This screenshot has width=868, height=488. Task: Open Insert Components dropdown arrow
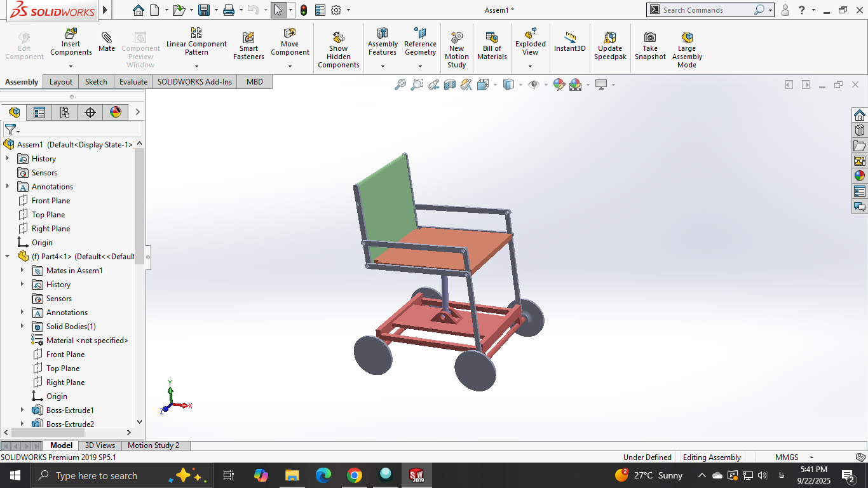click(x=71, y=66)
